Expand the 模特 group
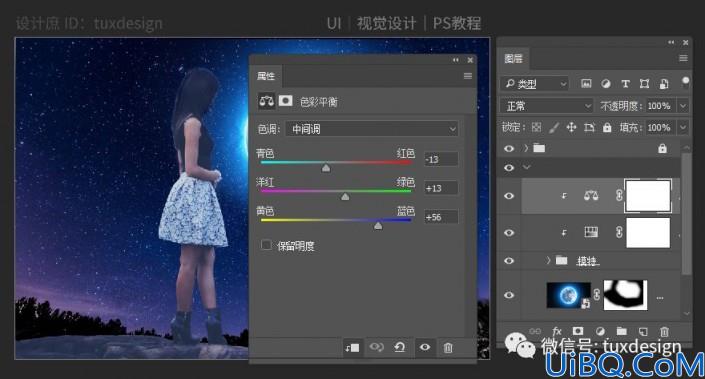Image resolution: width=705 pixels, height=379 pixels. point(548,260)
